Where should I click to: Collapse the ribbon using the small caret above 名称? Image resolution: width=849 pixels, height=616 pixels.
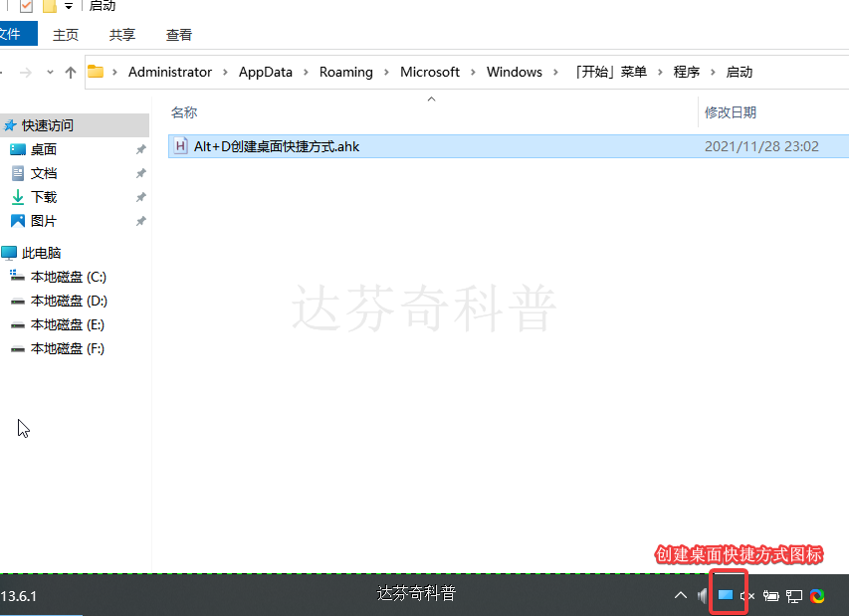click(431, 99)
